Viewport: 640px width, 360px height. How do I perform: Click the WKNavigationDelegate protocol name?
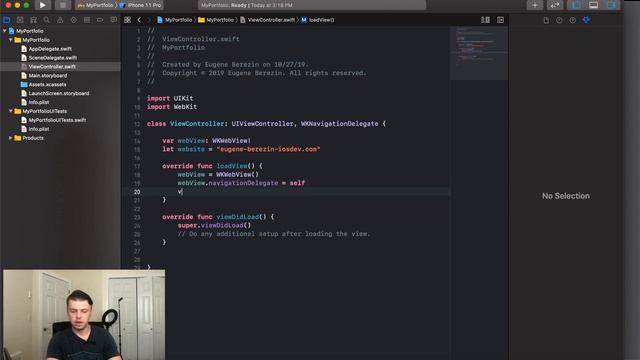(x=340, y=124)
